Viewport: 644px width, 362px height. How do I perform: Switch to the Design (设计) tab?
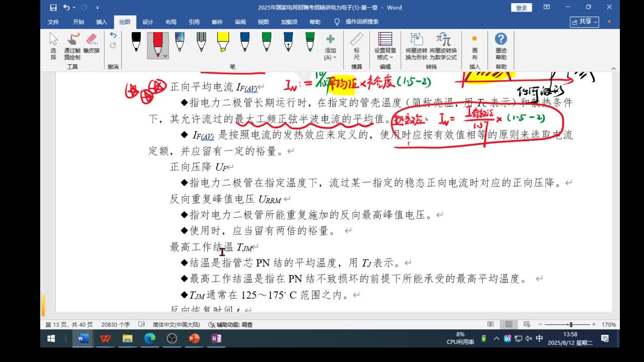pos(148,22)
